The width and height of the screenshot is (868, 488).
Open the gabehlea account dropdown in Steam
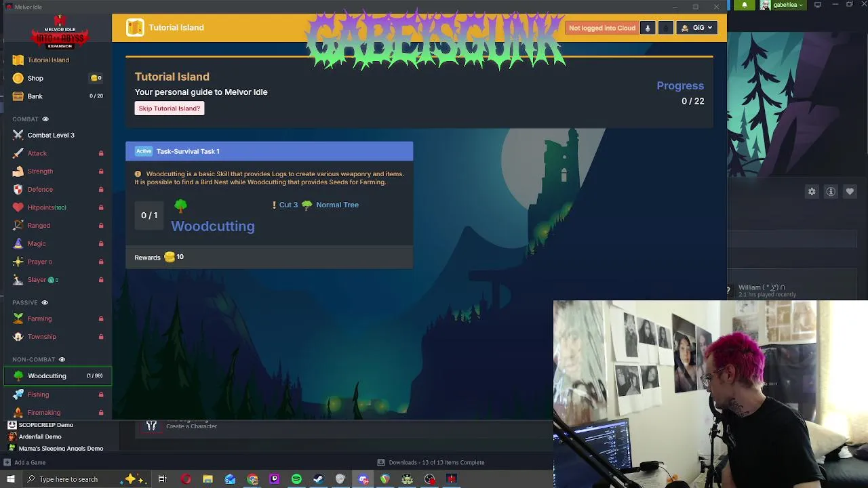click(782, 5)
